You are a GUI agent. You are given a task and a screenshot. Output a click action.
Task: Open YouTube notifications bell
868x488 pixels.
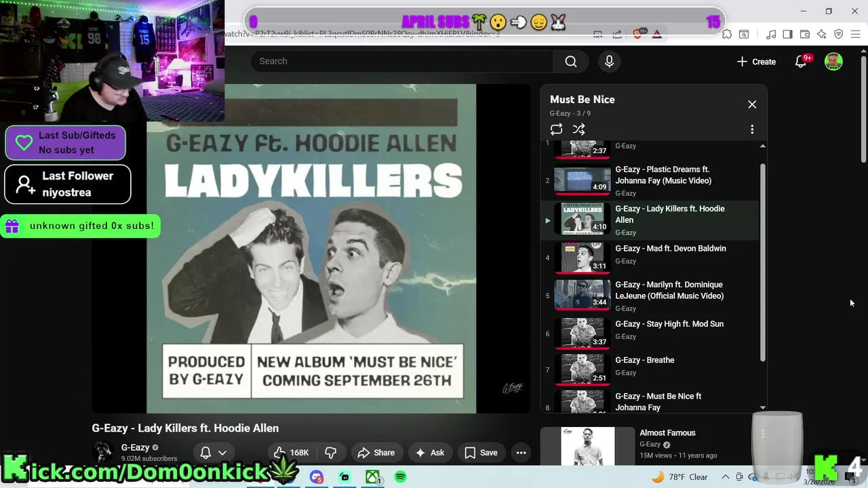[x=801, y=61]
